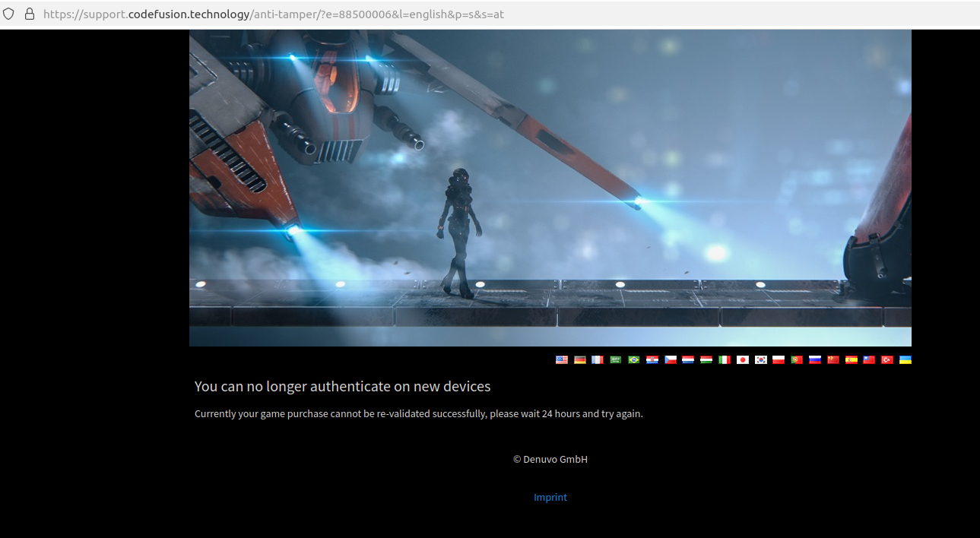Choose the Polish flag language option

point(779,360)
